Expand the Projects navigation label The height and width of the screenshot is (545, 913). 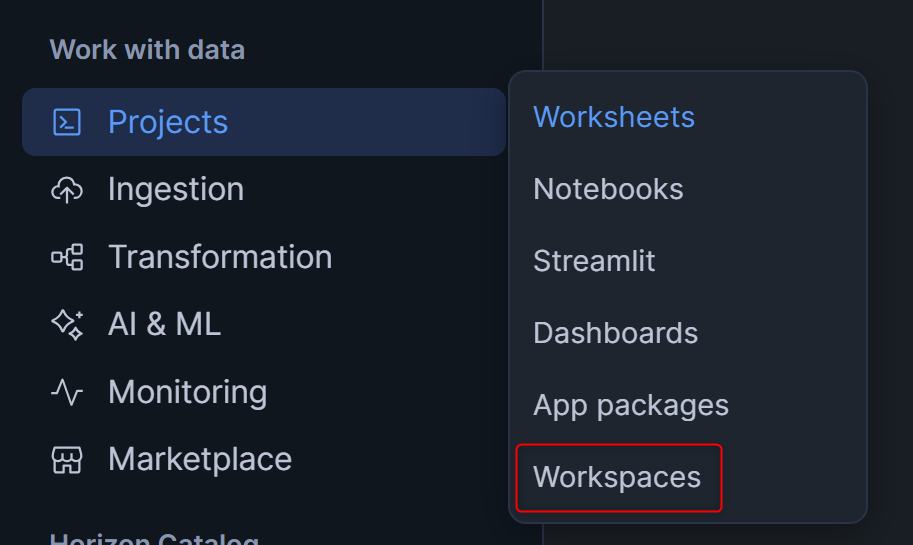coord(168,122)
